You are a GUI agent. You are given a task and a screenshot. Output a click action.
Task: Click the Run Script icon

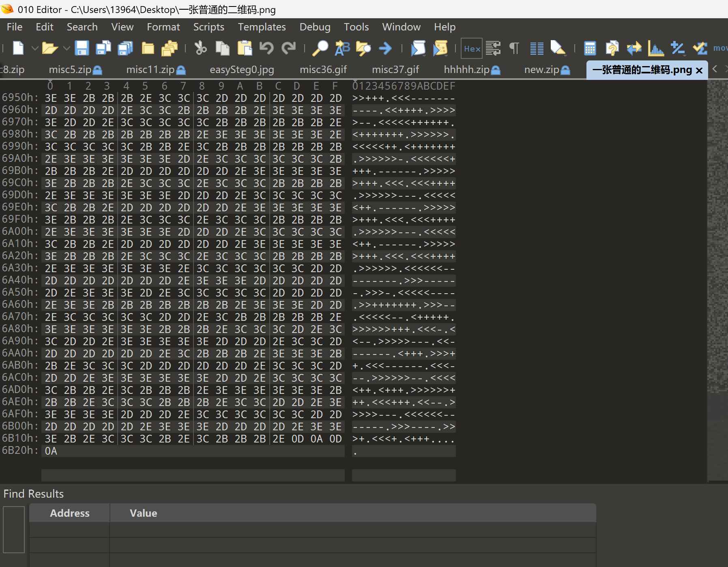point(418,48)
